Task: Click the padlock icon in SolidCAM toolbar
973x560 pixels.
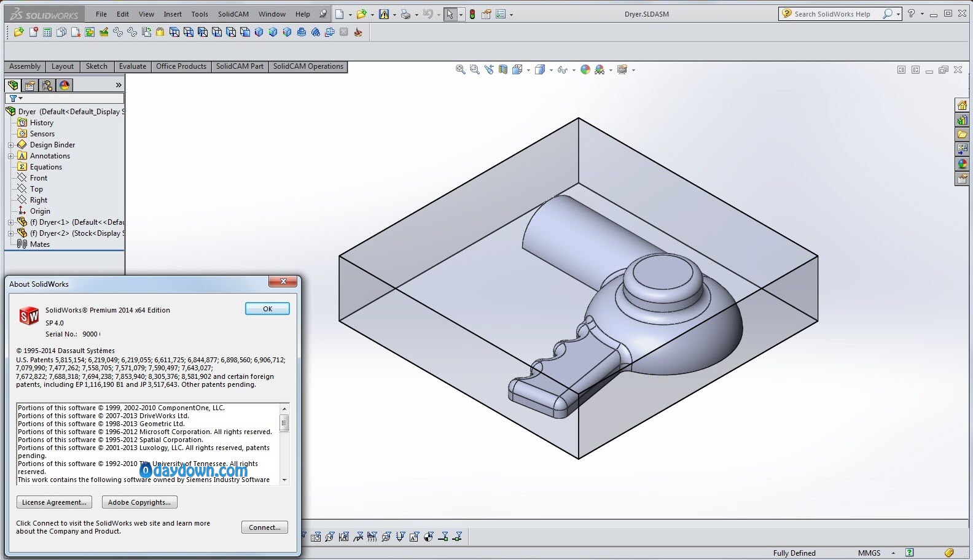Action: pos(160,32)
